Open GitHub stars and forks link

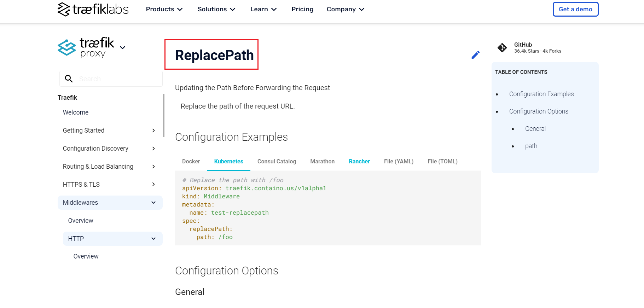pos(538,48)
